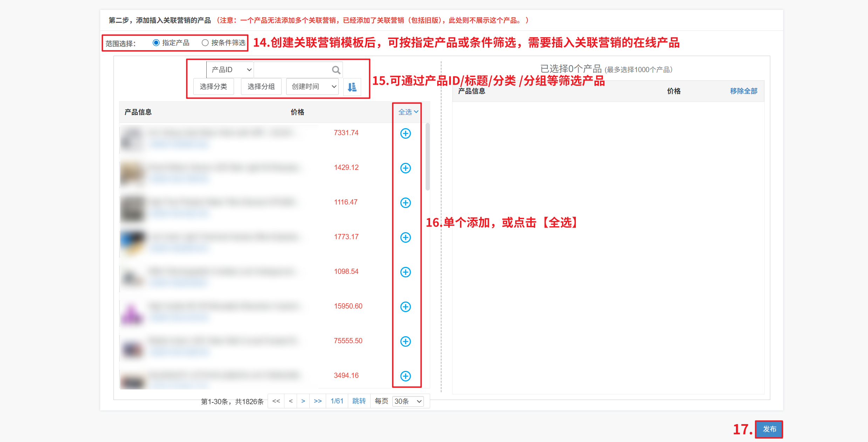Go to next page with > link
Image resolution: width=868 pixels, height=442 pixels.
[x=303, y=401]
